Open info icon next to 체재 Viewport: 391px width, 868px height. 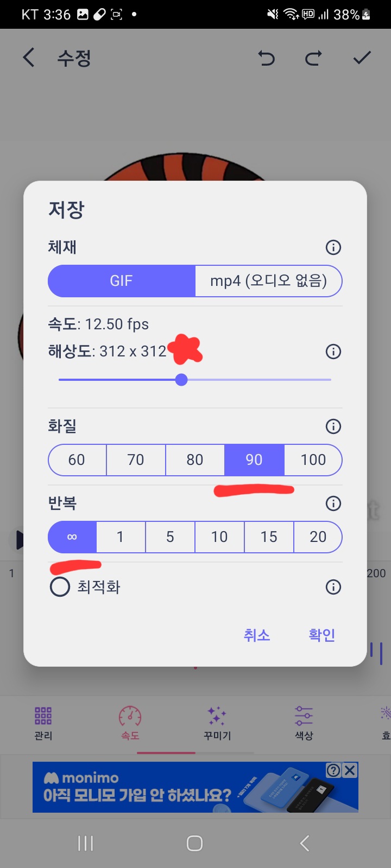[x=333, y=247]
